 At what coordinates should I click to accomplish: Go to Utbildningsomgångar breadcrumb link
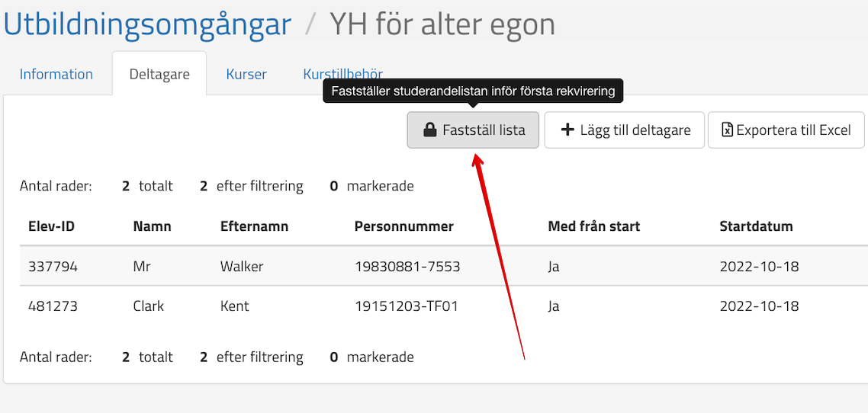148,24
